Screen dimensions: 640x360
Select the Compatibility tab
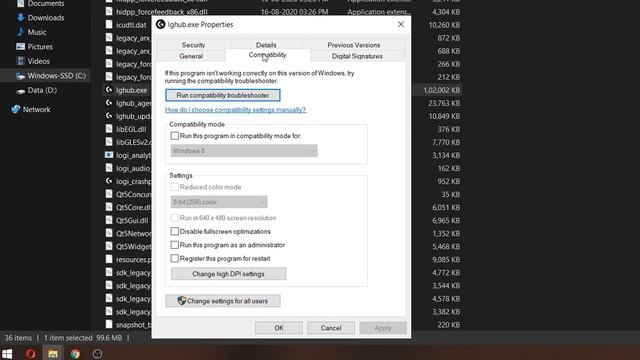tap(268, 55)
